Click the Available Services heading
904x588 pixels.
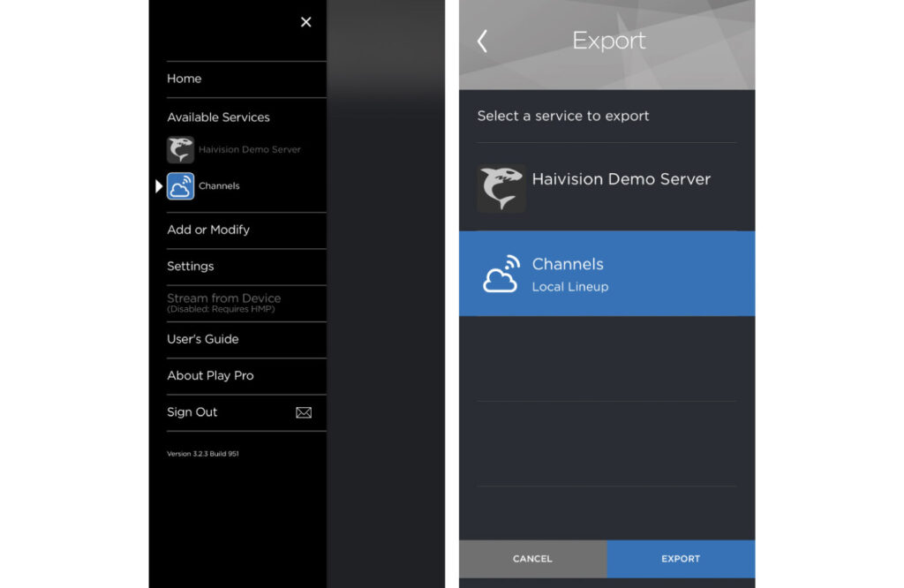219,117
